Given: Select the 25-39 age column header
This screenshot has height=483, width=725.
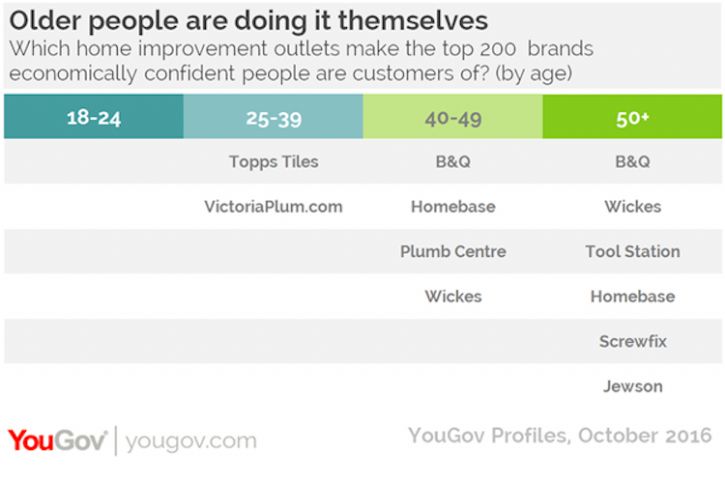Looking at the screenshot, I should coord(273,116).
